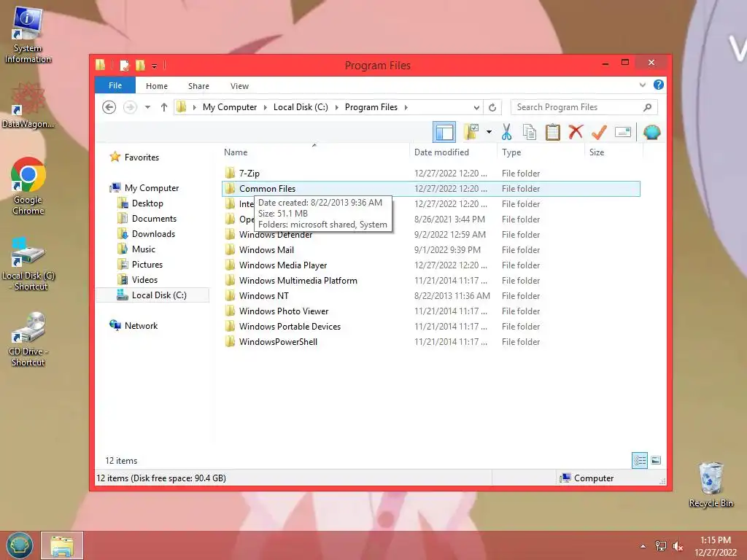Refresh the Program Files view
The image size is (747, 560).
[492, 107]
